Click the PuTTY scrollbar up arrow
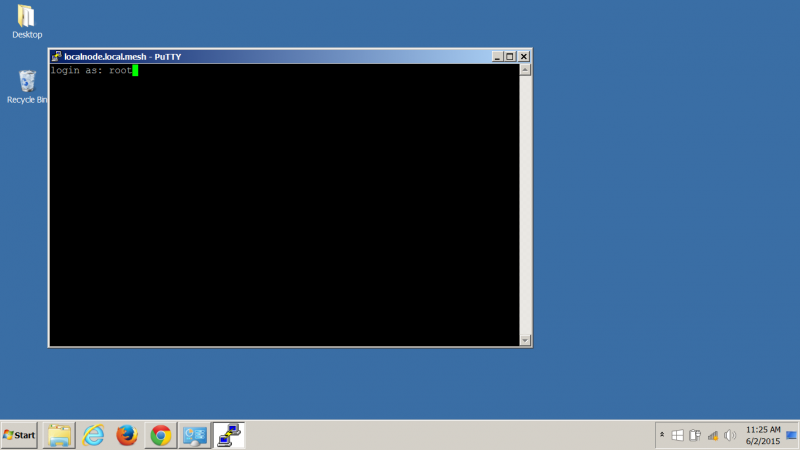 525,70
